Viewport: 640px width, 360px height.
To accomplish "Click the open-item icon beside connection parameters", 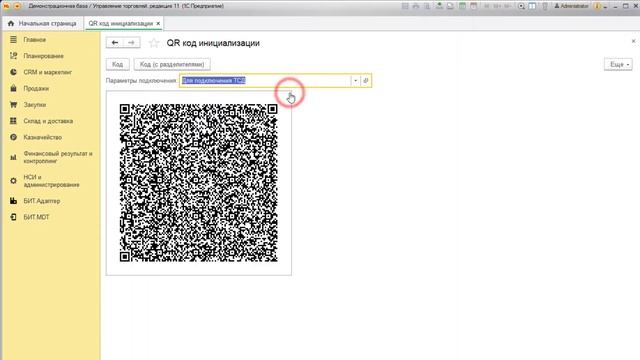I will pos(366,80).
